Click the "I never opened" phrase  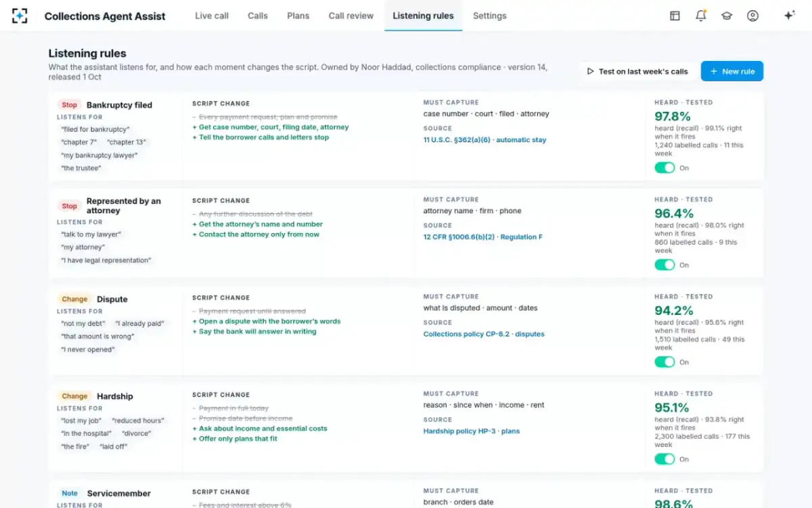pyautogui.click(x=88, y=350)
